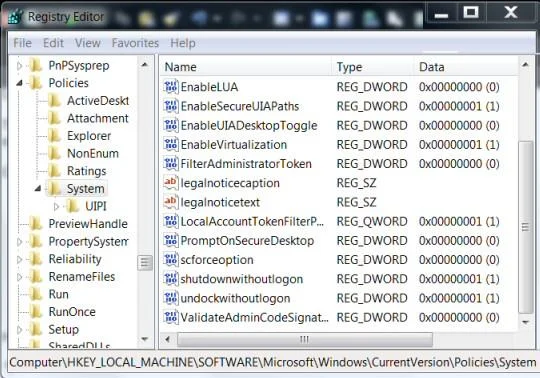Click the registry path in the status bar
This screenshot has width=540, height=378.
coord(272,363)
